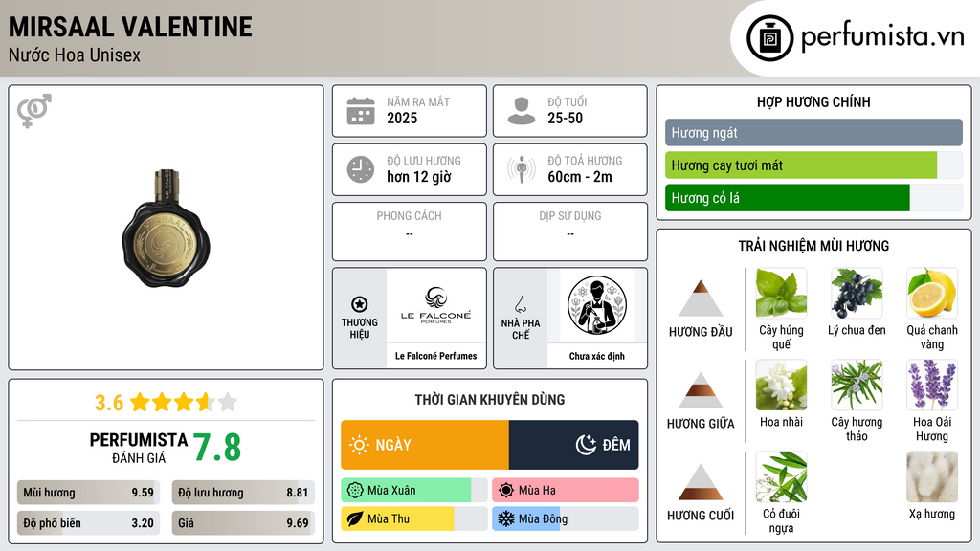Viewport: 980px width, 551px height.
Task: Click the nose icon above Nhà pha chế
Action: coord(520,304)
